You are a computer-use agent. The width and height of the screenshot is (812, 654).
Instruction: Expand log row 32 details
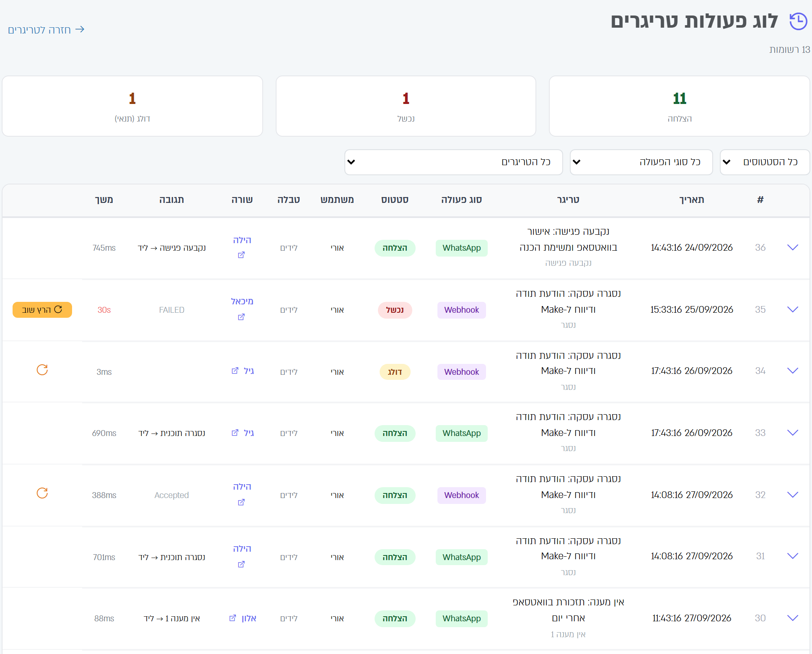point(793,495)
